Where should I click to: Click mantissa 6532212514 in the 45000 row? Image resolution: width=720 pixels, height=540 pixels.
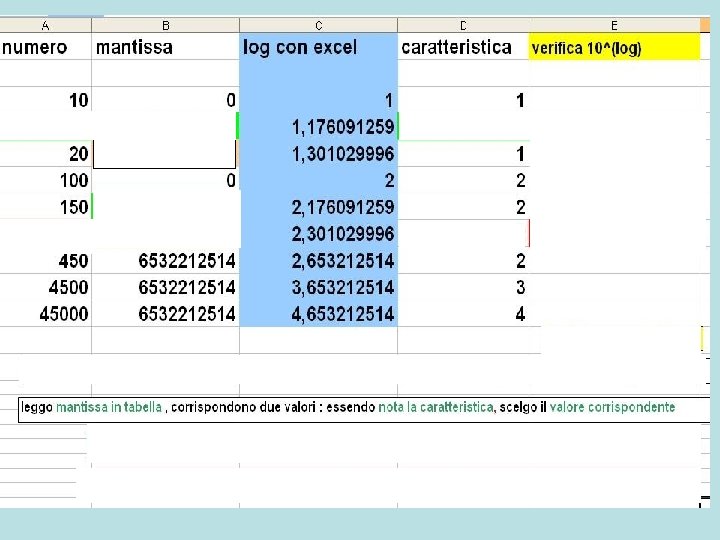tap(165, 314)
